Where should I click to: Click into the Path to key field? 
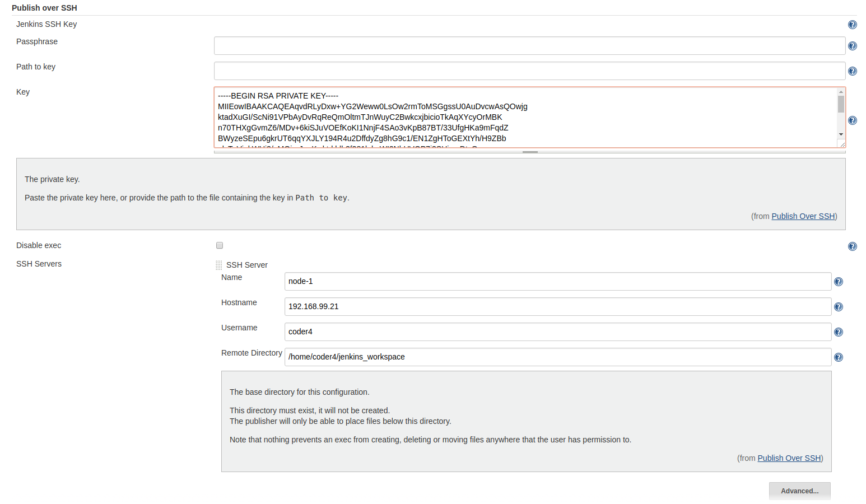[x=529, y=71]
